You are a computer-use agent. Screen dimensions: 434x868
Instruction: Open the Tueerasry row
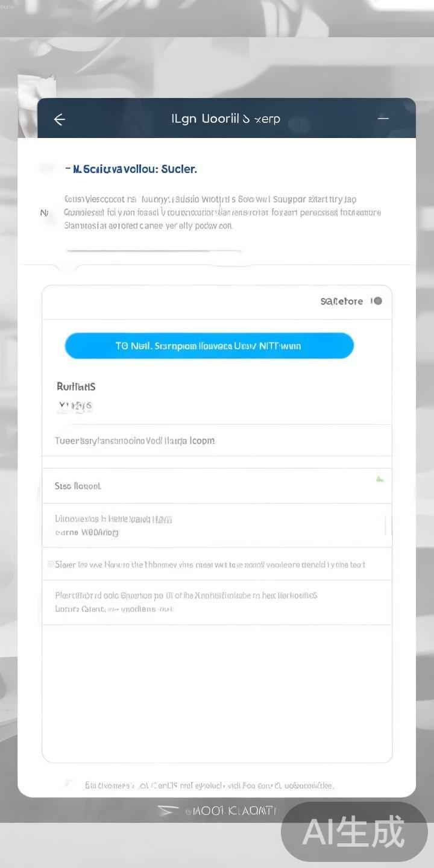217,441
